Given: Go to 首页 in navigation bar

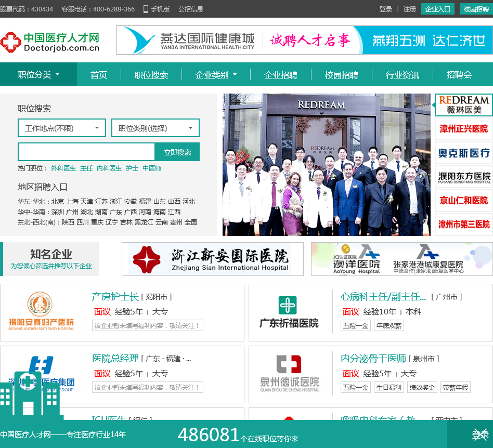Looking at the screenshot, I should pos(99,75).
